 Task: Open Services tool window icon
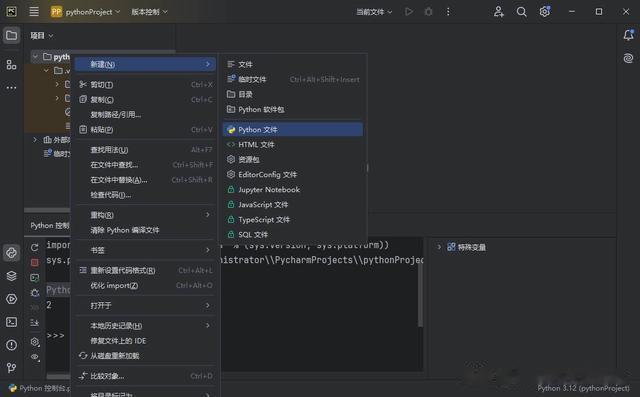click(x=11, y=299)
